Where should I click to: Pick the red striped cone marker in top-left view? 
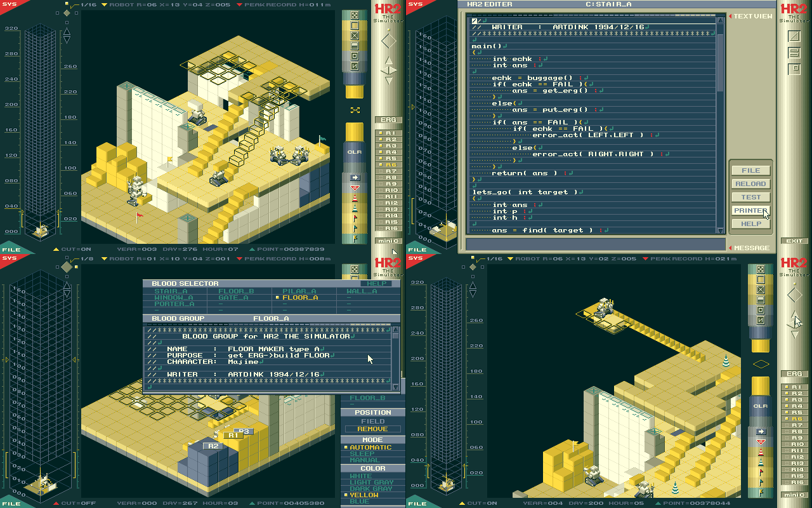[355, 198]
